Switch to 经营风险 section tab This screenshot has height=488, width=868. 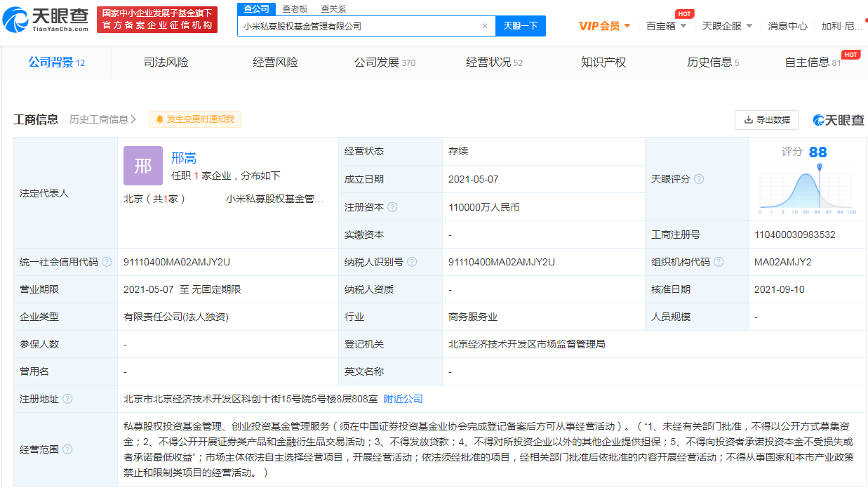click(x=275, y=62)
